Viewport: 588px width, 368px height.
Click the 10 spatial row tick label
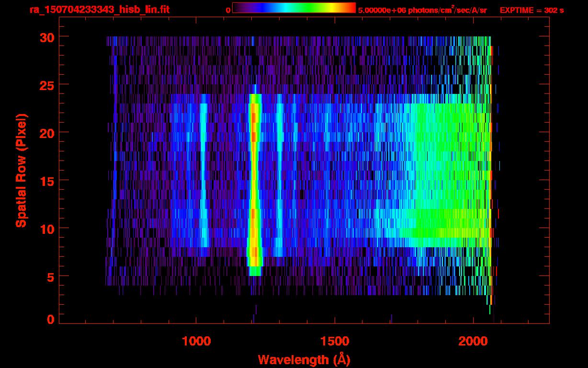coord(47,229)
